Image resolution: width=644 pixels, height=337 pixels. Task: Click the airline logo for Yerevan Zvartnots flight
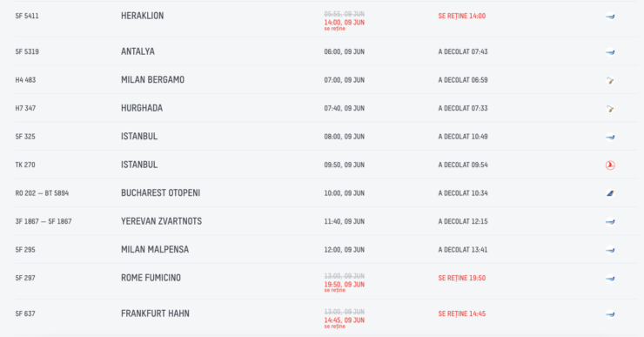pos(610,222)
